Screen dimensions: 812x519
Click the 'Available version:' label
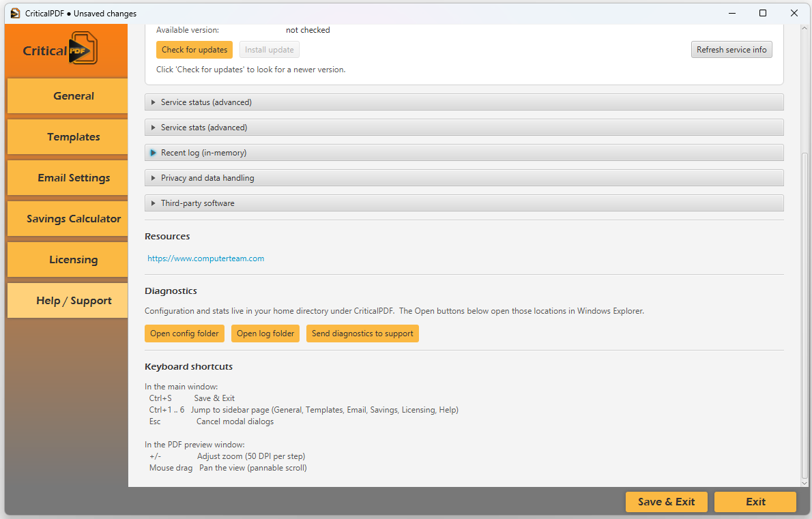pyautogui.click(x=188, y=30)
